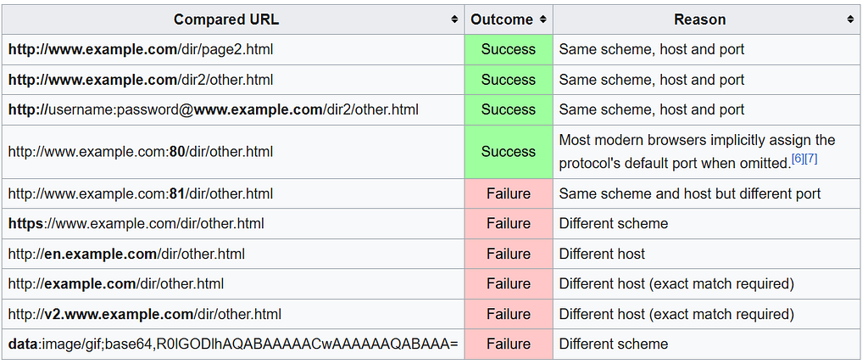Click the username:password URL cell

pos(233,109)
